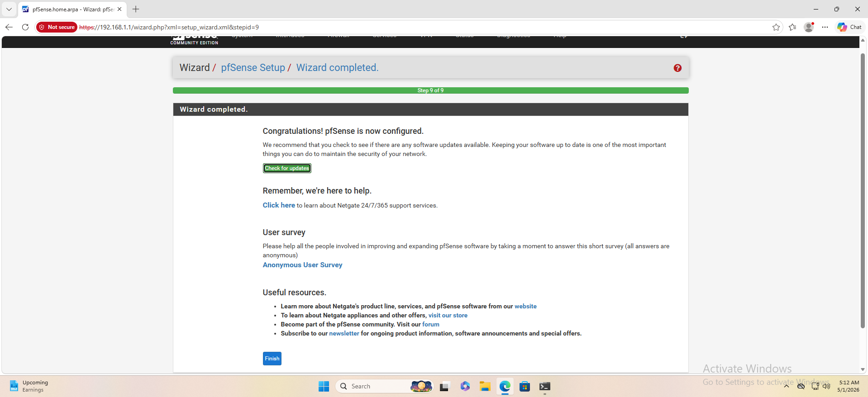The width and height of the screenshot is (868, 397).
Task: Open network settings in system tray
Action: (815, 386)
